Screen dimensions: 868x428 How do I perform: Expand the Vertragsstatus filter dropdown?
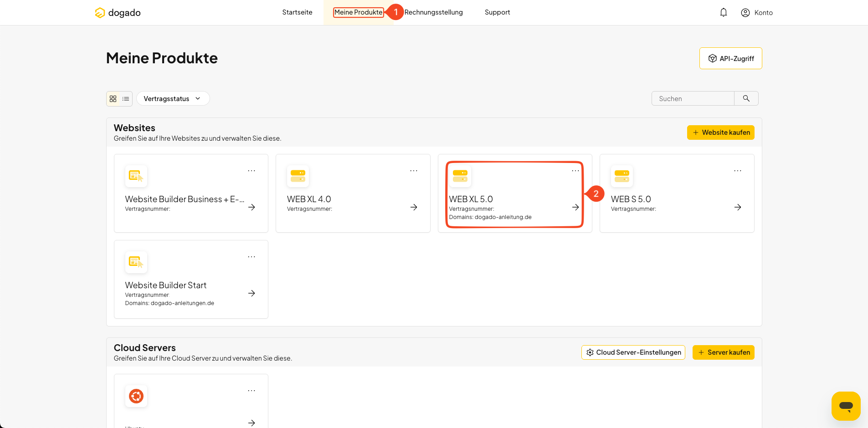[x=173, y=99]
